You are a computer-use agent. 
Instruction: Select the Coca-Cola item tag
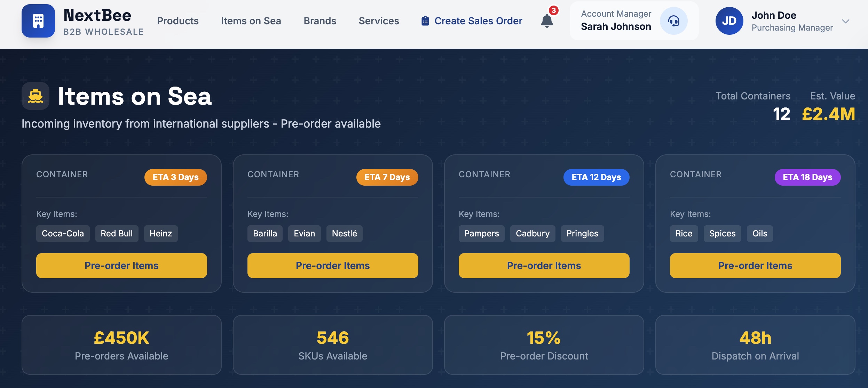[x=63, y=234]
